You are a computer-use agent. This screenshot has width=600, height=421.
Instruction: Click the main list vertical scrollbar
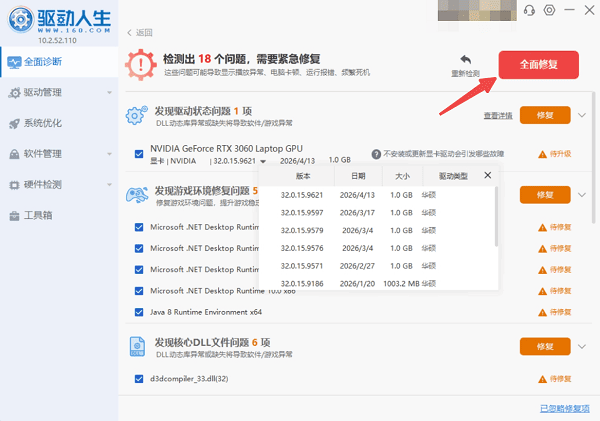click(593, 157)
